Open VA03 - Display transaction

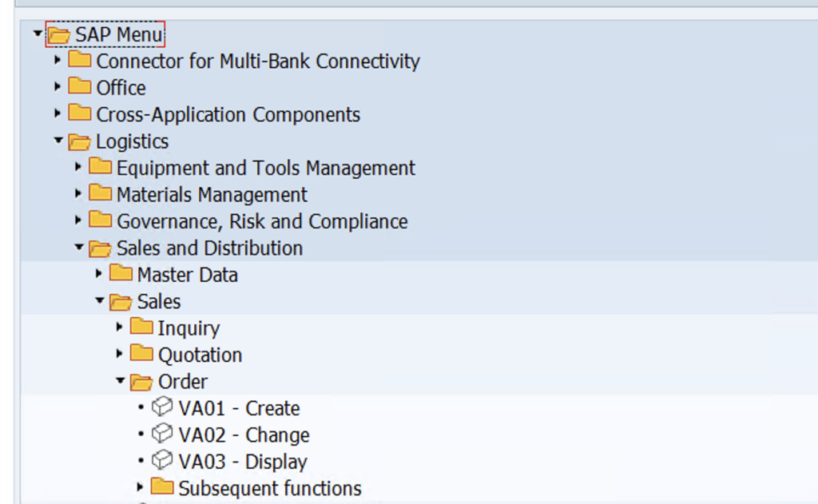pos(243,462)
